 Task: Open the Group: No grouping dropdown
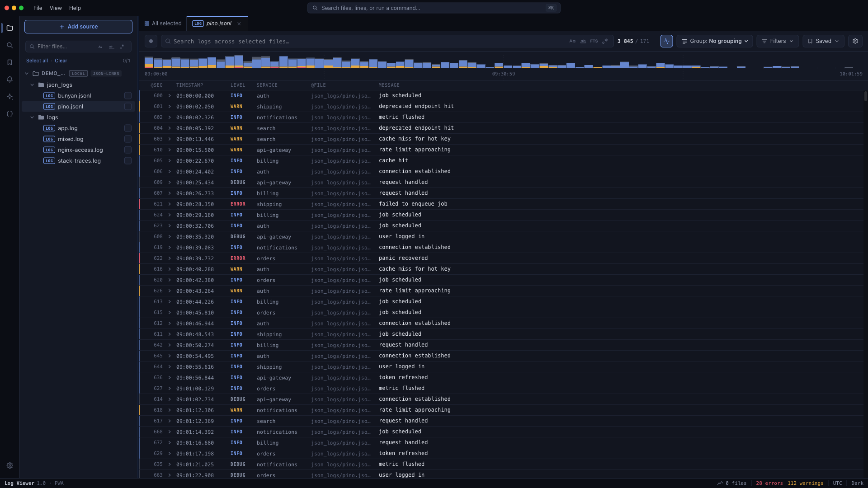click(715, 41)
